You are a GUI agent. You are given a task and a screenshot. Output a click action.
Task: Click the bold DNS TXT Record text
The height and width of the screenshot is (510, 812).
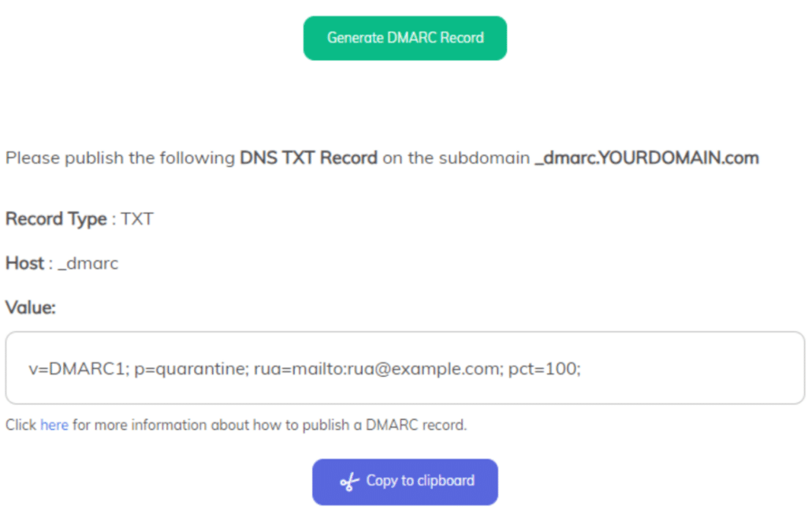coord(307,158)
